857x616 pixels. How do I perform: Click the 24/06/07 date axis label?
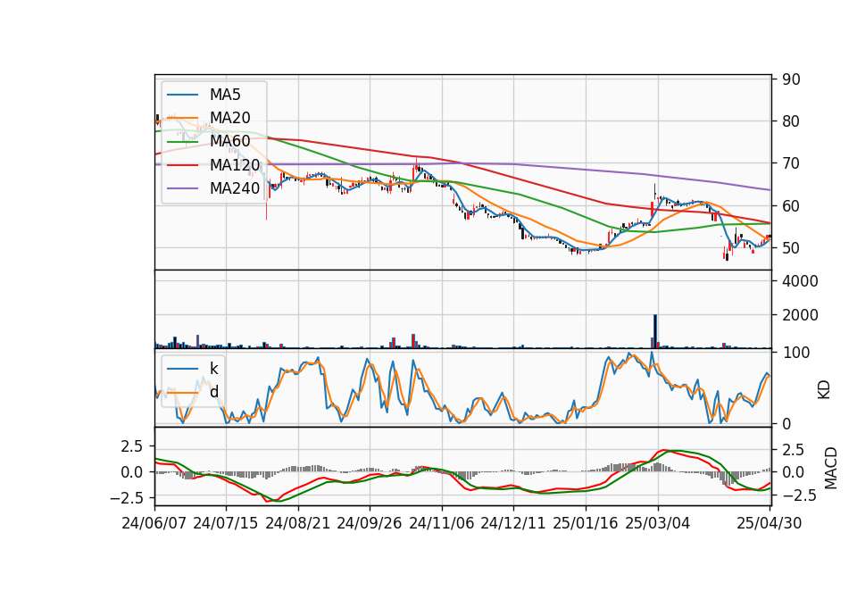click(x=154, y=523)
